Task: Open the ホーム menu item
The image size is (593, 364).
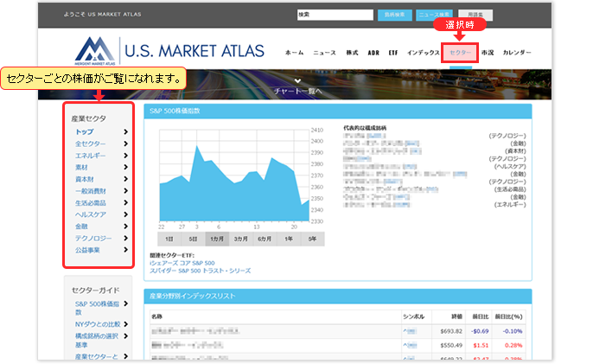Action: click(x=294, y=53)
